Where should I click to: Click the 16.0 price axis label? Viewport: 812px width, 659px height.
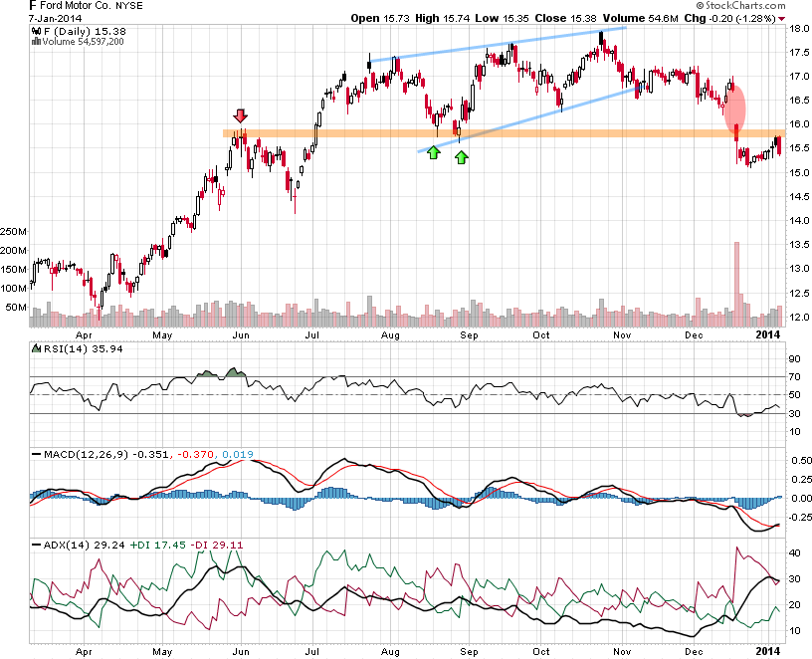[799, 123]
